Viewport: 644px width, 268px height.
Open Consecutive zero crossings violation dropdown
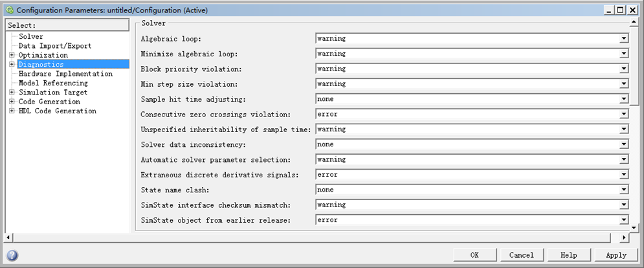click(624, 115)
